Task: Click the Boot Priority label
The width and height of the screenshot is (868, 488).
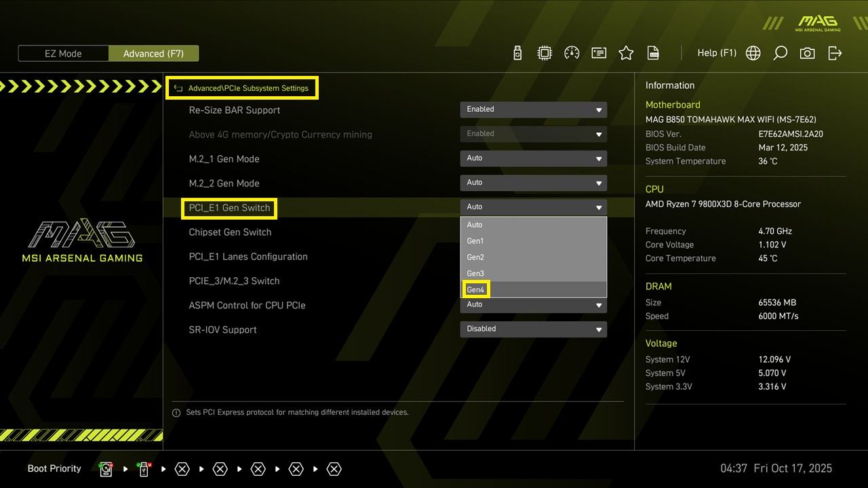Action: click(x=54, y=468)
